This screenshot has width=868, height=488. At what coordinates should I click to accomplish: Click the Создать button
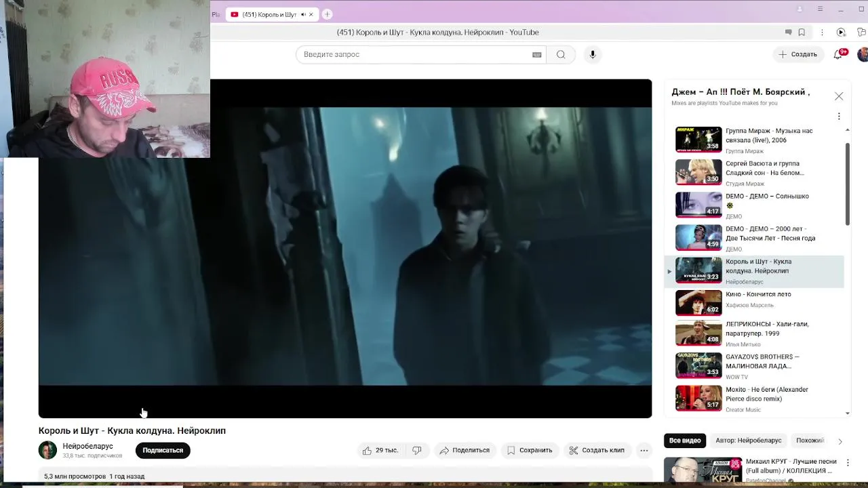point(798,54)
